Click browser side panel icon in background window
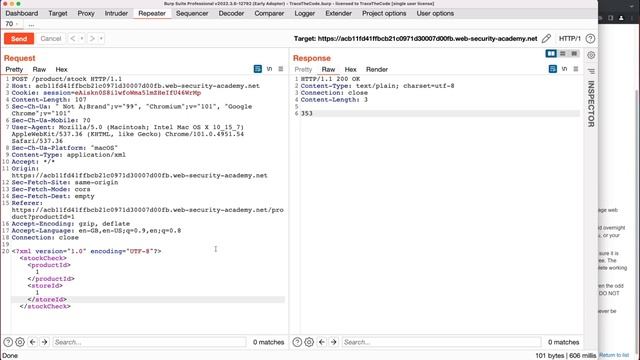 click(x=611, y=18)
